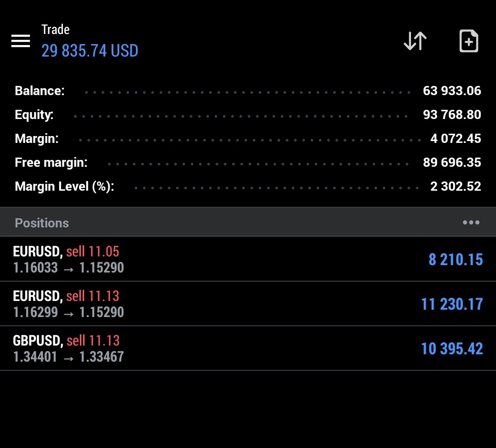Create a new order with the plus-document icon
Image resolution: width=496 pixels, height=448 pixels.
click(x=468, y=41)
